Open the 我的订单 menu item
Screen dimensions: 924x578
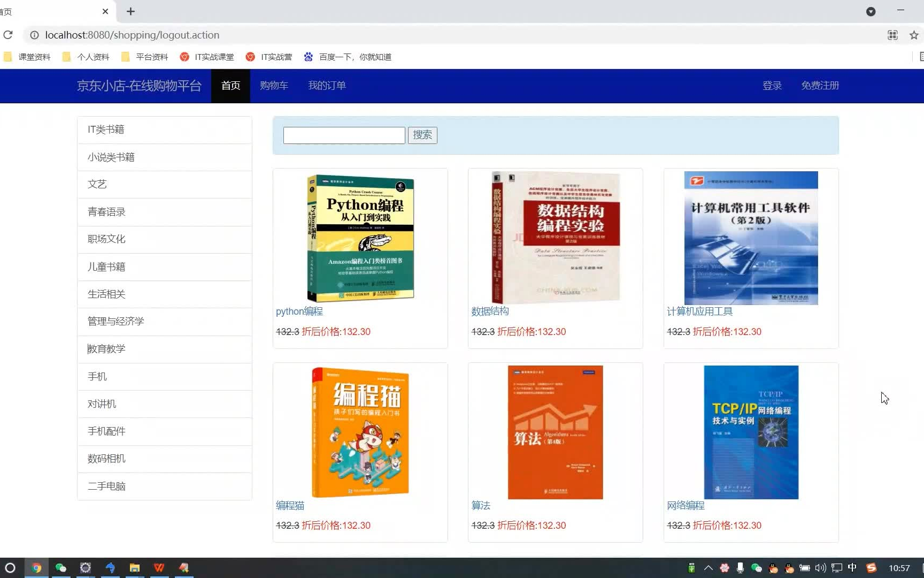[x=327, y=85]
